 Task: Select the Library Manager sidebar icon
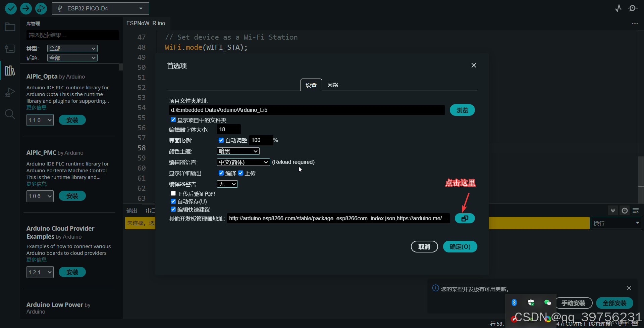[x=10, y=71]
